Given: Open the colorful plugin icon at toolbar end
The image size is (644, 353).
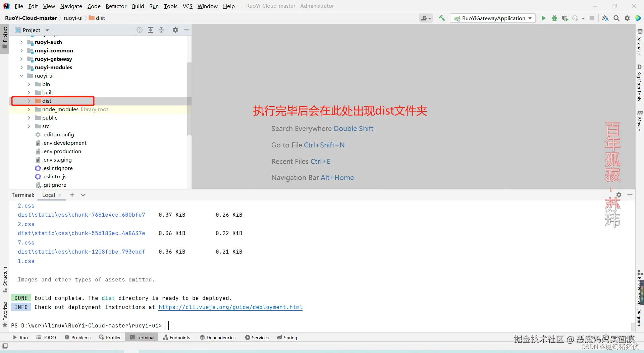Looking at the screenshot, I should (638, 18).
